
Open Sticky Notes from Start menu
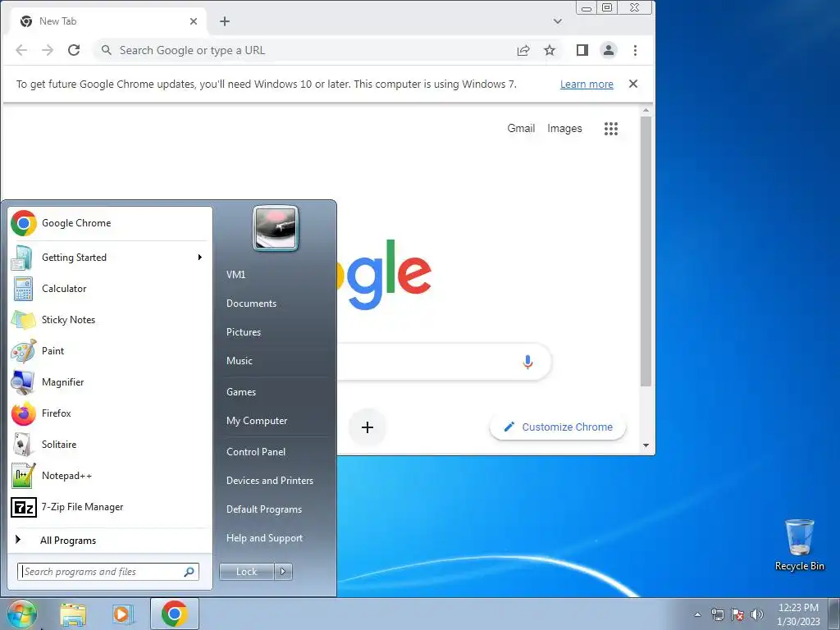click(x=109, y=320)
